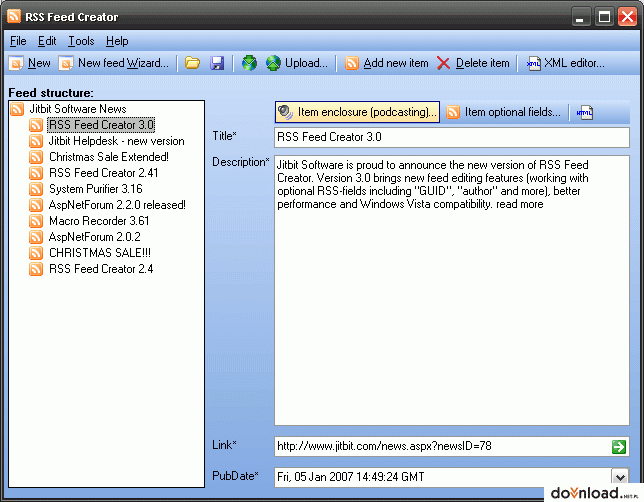The image size is (644, 502).
Task: Open Item optional fields
Action: tap(503, 112)
